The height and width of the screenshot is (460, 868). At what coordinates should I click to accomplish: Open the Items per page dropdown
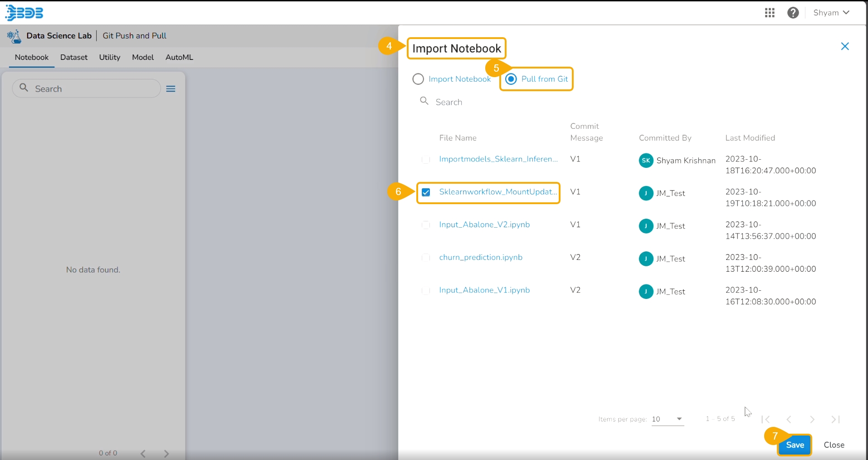[x=668, y=419]
